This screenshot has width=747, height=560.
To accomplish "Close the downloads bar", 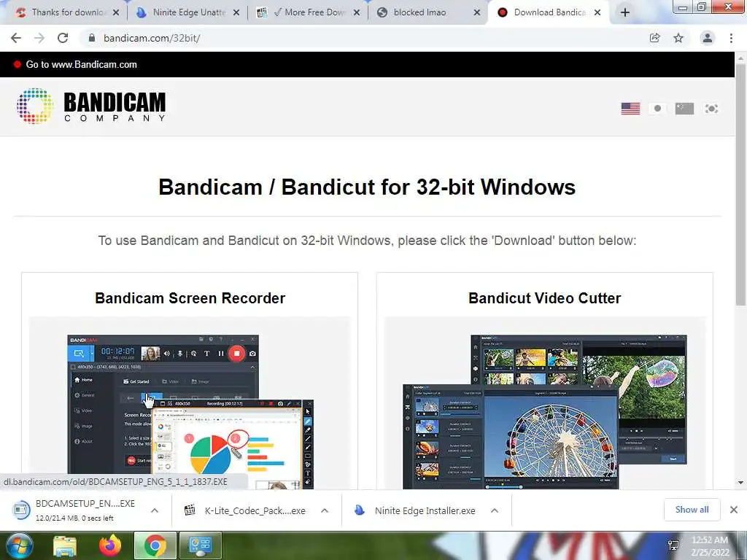I will pyautogui.click(x=734, y=510).
